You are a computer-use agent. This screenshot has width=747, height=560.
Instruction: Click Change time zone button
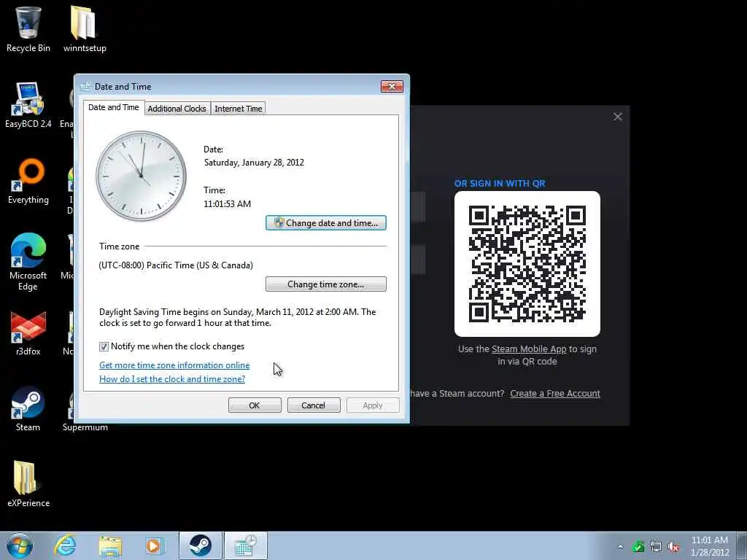click(x=326, y=284)
